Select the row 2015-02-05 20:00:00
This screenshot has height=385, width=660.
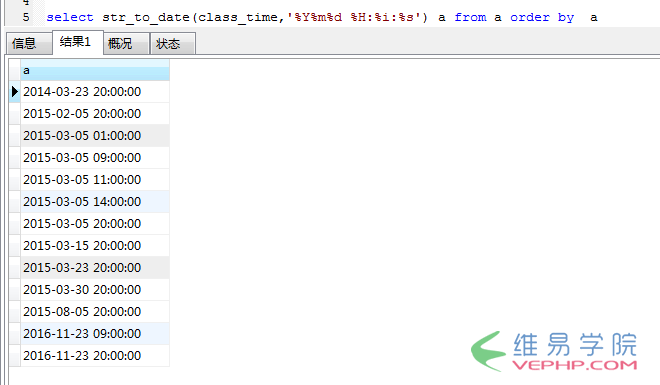pyautogui.click(x=95, y=114)
